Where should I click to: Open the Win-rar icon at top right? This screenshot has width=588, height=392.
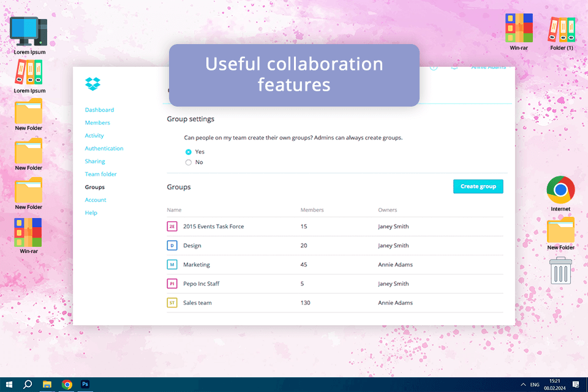519,28
